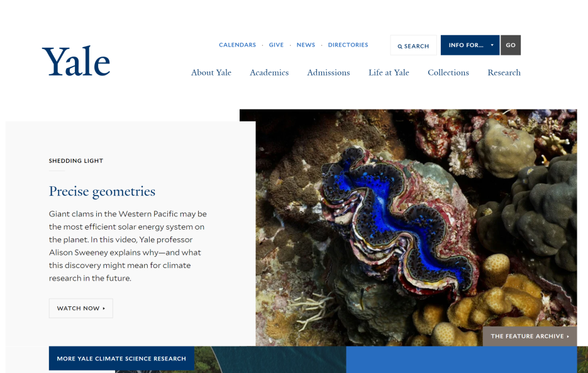Click the GO button
The width and height of the screenshot is (588, 373).
point(511,45)
